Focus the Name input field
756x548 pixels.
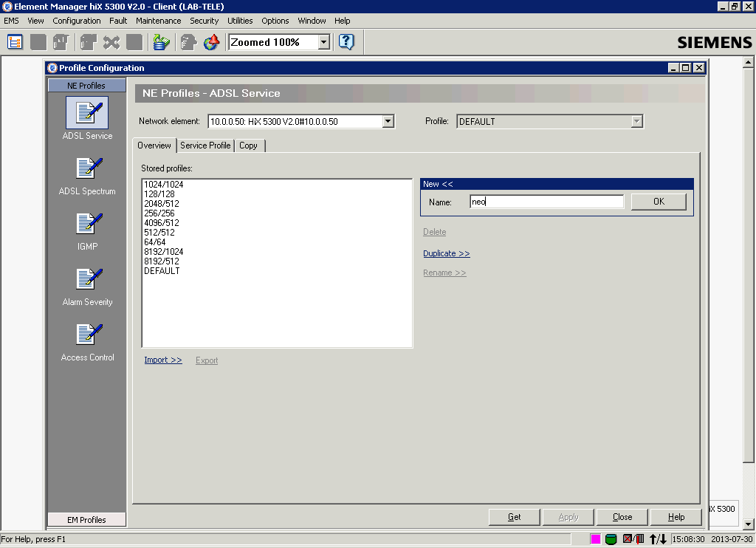coord(547,202)
